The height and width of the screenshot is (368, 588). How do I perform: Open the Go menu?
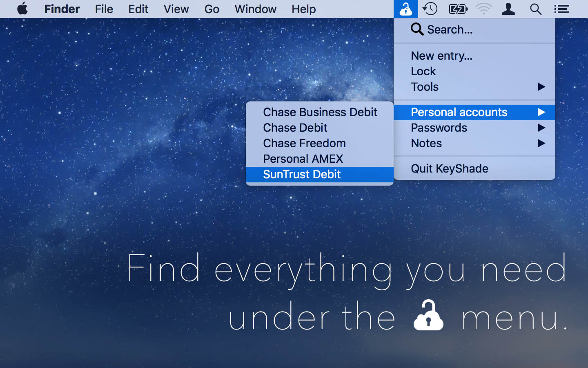tap(212, 9)
